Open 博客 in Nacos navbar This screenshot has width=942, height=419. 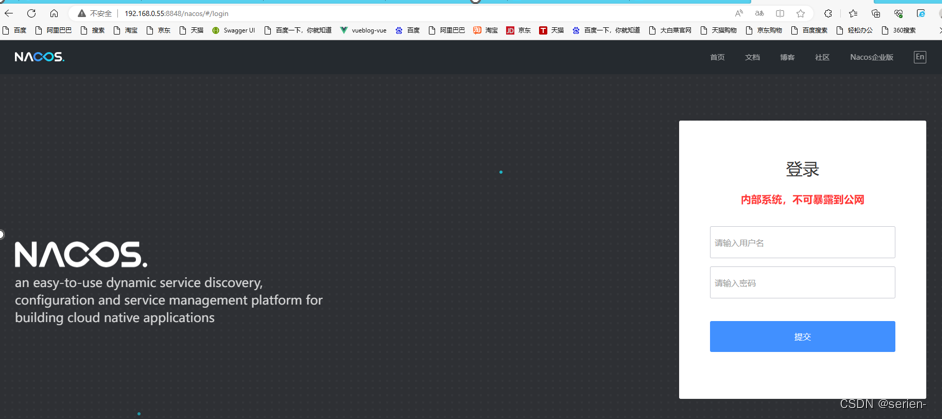coord(787,57)
